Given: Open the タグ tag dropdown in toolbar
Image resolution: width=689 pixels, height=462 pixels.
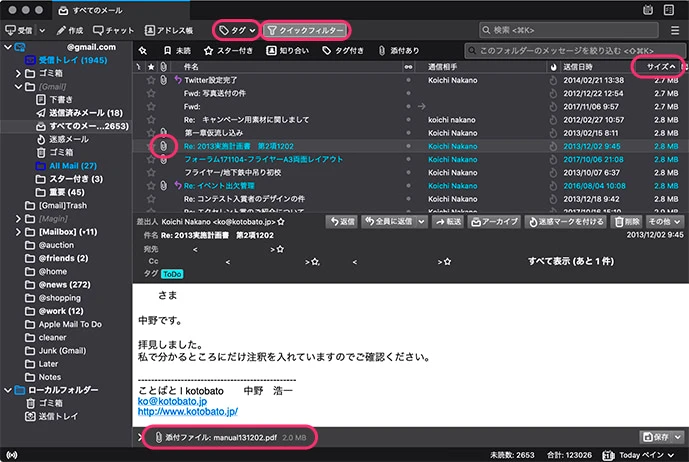Looking at the screenshot, I should click(237, 30).
